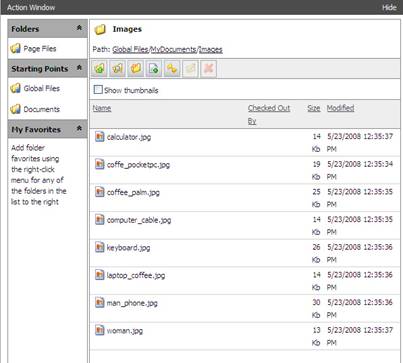
Task: Sort file list by Name column
Action: (x=102, y=108)
